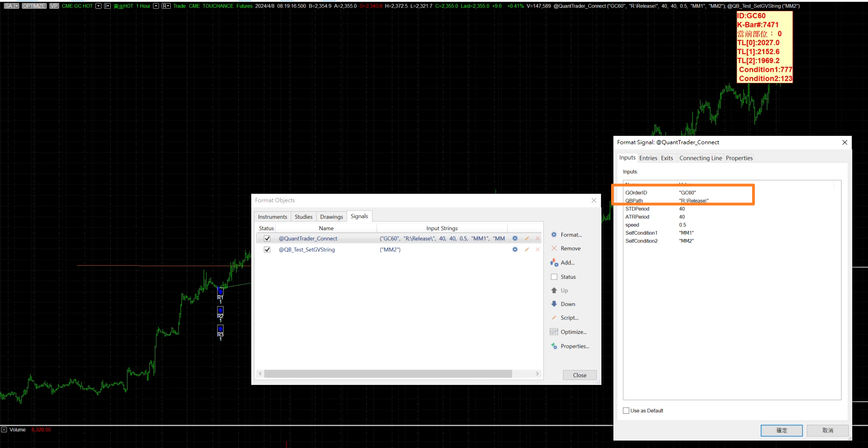
Task: Open dropdown arrow next to CME.GC HOT
Action: coord(98,6)
